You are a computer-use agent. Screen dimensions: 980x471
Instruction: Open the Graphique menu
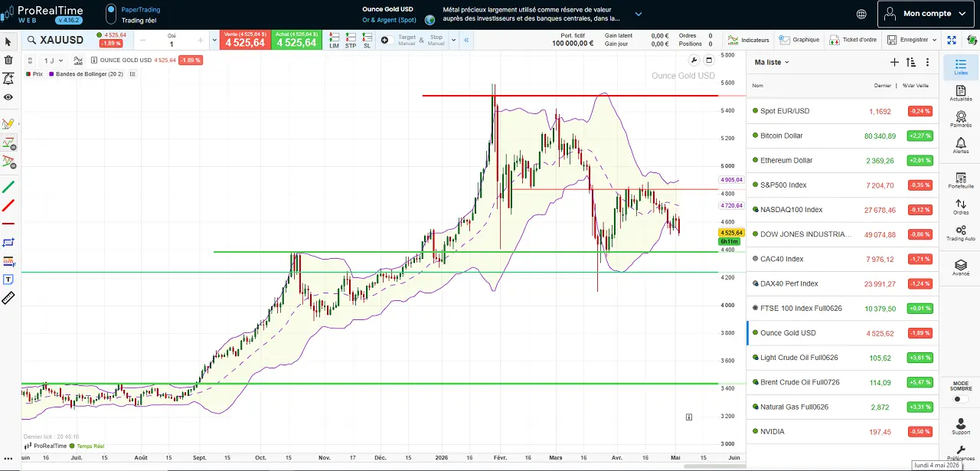click(x=799, y=40)
